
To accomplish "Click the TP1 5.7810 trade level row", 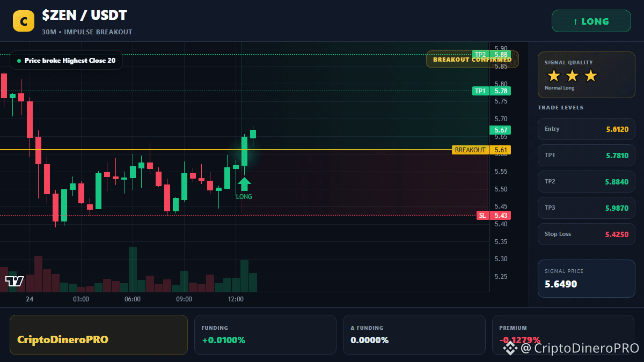I will pyautogui.click(x=586, y=155).
